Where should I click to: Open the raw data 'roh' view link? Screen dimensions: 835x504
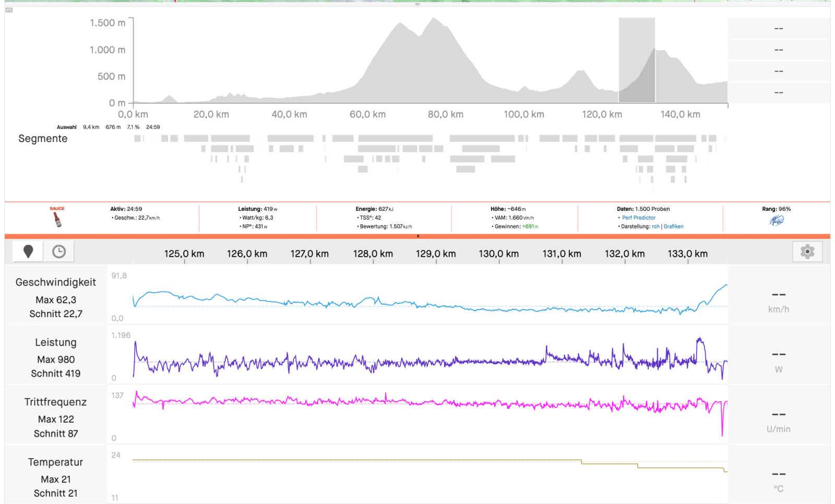[655, 226]
